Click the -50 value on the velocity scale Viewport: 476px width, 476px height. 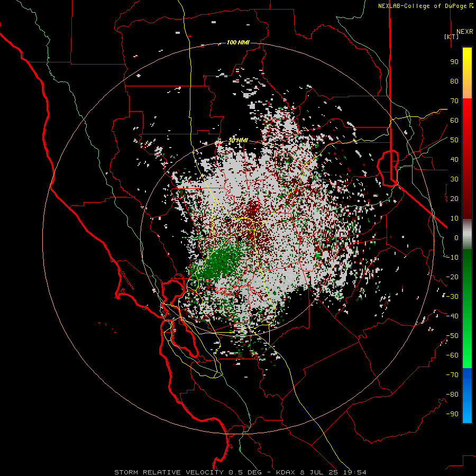[x=452, y=336]
